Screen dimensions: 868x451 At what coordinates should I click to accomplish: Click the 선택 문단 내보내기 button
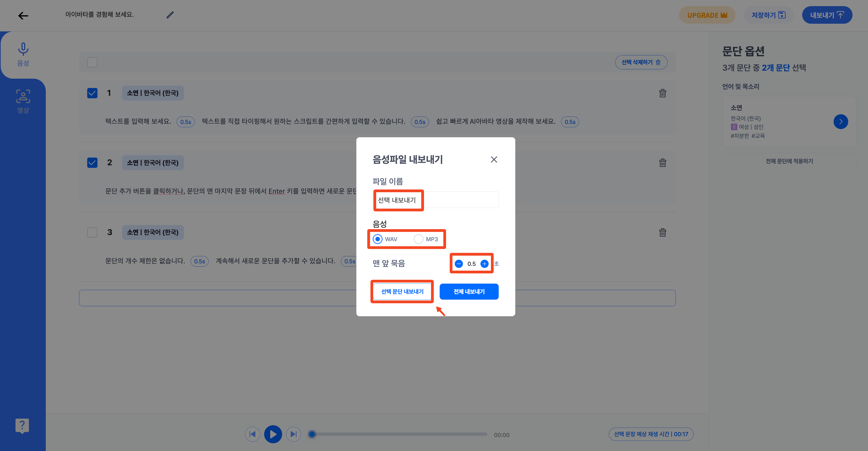(x=402, y=291)
